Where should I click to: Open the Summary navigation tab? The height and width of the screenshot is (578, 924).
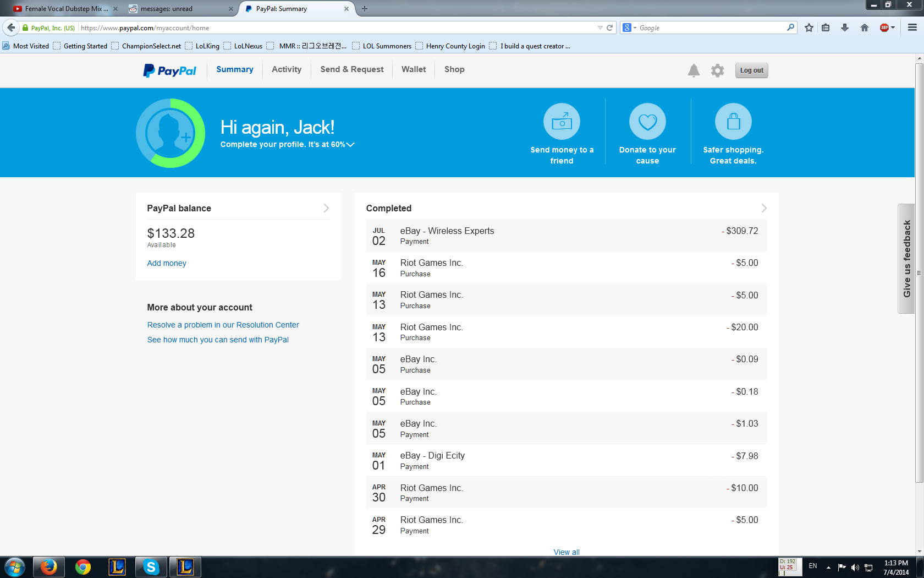[x=235, y=69]
